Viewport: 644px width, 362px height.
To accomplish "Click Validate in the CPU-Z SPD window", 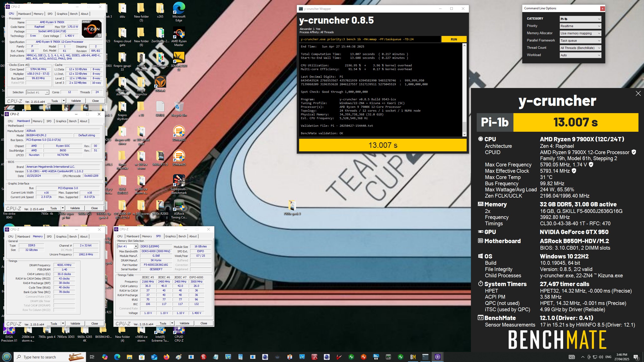I will pyautogui.click(x=184, y=323).
